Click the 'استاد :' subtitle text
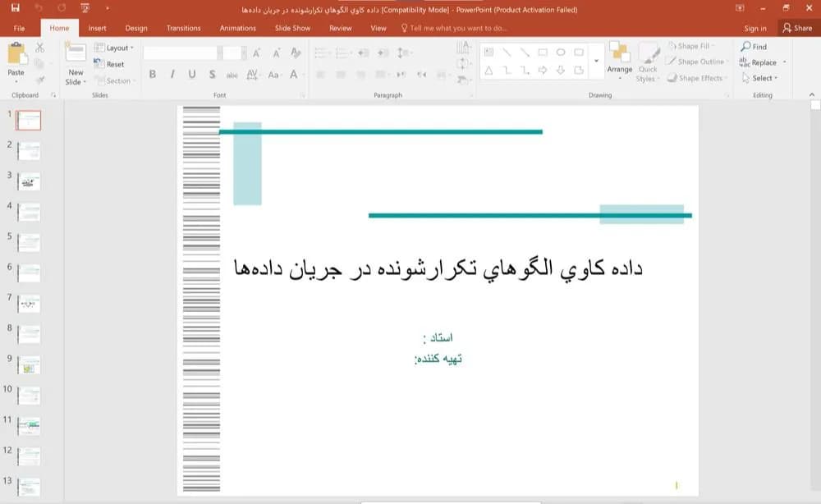Image resolution: width=821 pixels, height=504 pixels. click(x=438, y=337)
